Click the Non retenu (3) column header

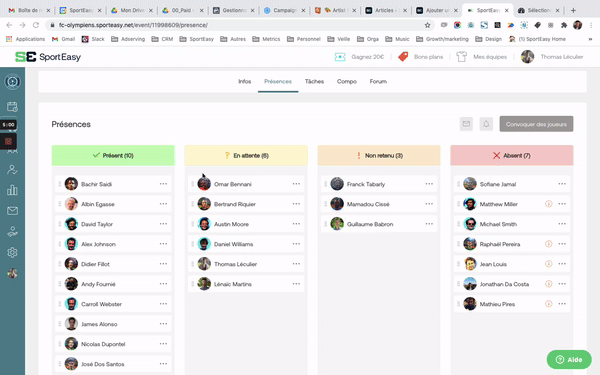379,155
